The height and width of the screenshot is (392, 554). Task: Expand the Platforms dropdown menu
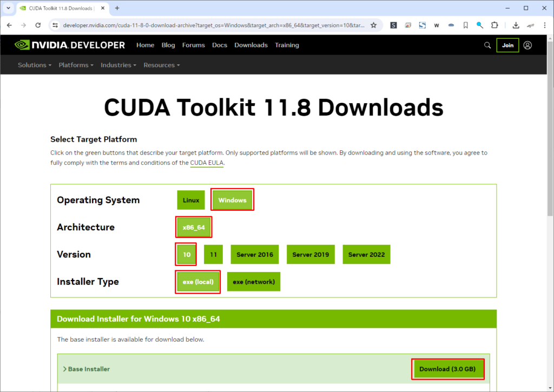point(76,65)
